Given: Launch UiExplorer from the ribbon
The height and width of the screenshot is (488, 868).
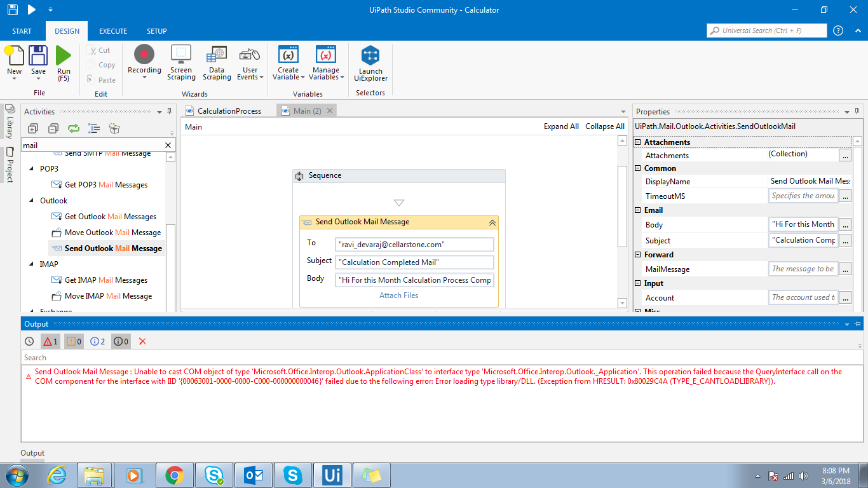Looking at the screenshot, I should click(370, 64).
